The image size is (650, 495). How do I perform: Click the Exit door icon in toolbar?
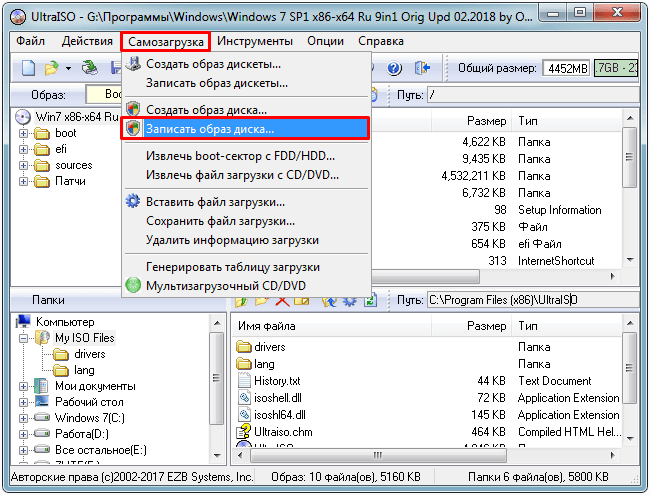point(422,68)
